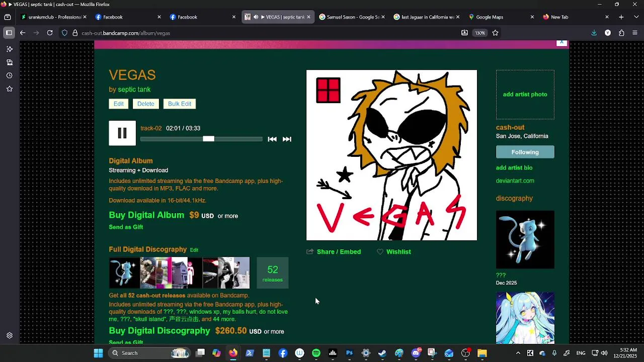Viewport: 644px width, 362px height.
Task: Open the AI chatbot sidebar panel
Action: (9, 49)
